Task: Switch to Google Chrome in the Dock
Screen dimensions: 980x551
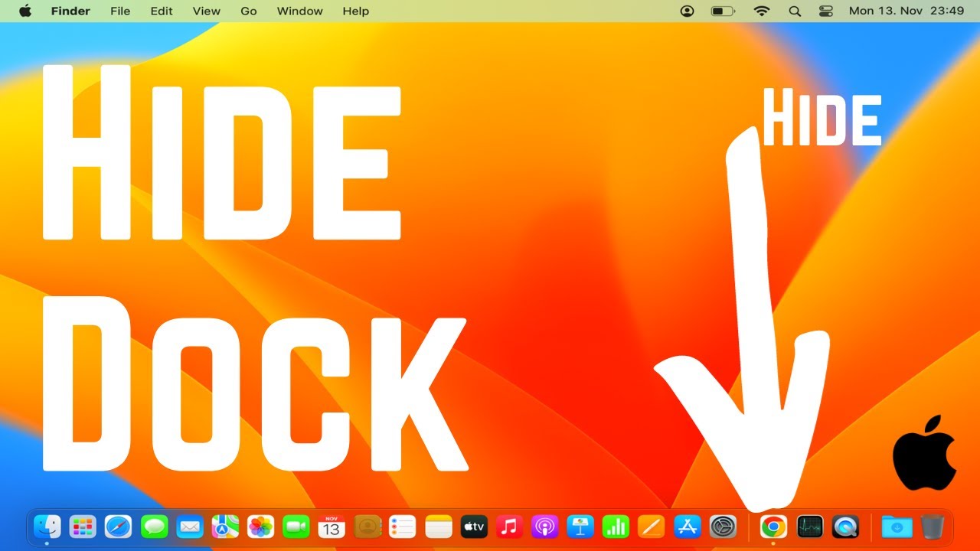Action: coord(773,527)
